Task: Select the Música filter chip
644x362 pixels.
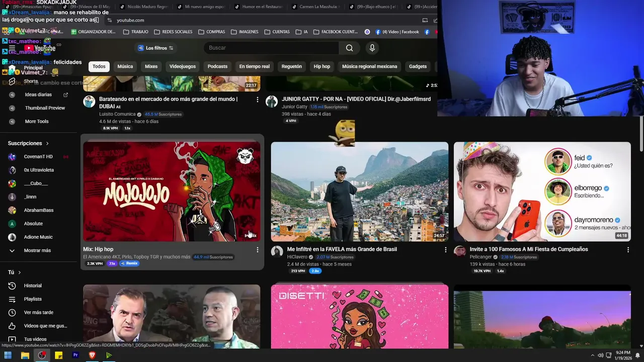Action: (125, 66)
